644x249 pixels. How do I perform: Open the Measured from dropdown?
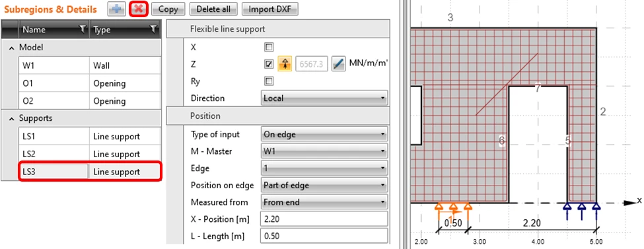coord(324,202)
